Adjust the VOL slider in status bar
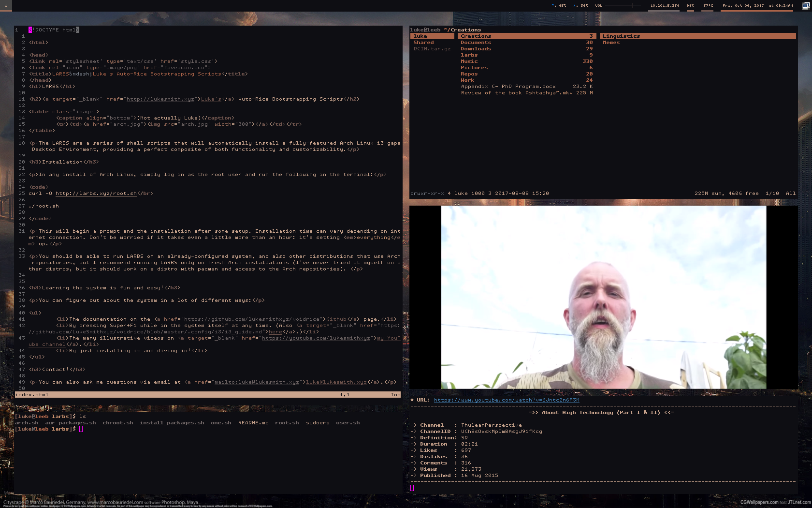 (x=623, y=5)
